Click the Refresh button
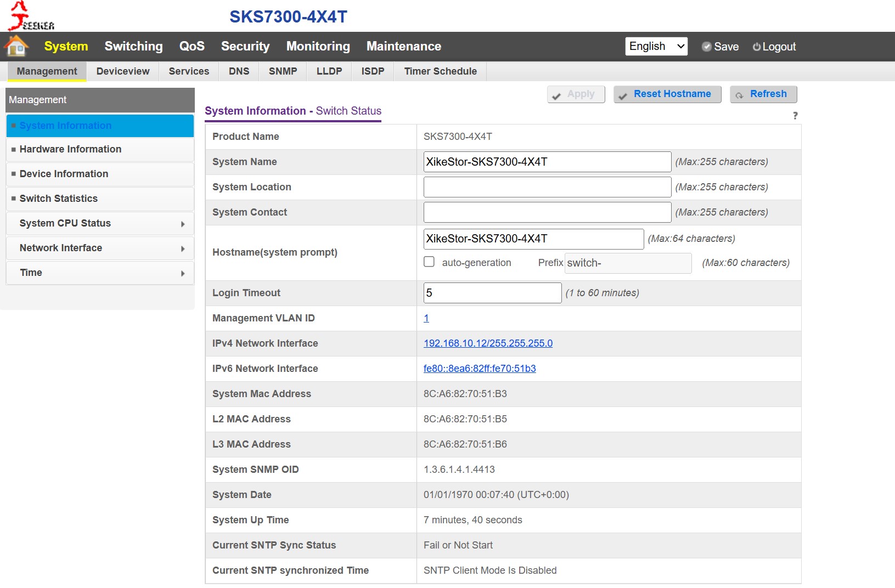The image size is (895, 588). point(763,94)
